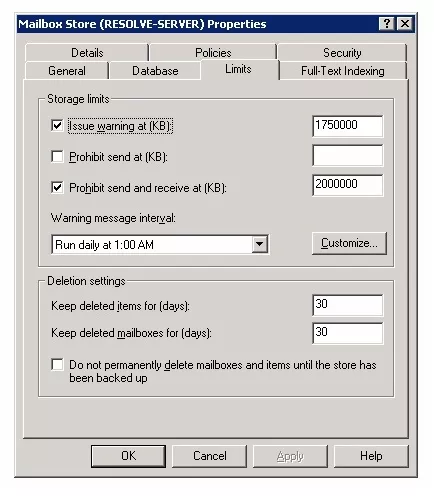Viewport: 434px width, 496px height.
Task: Toggle the Issue warning at (KB) checkbox
Action: click(x=57, y=126)
